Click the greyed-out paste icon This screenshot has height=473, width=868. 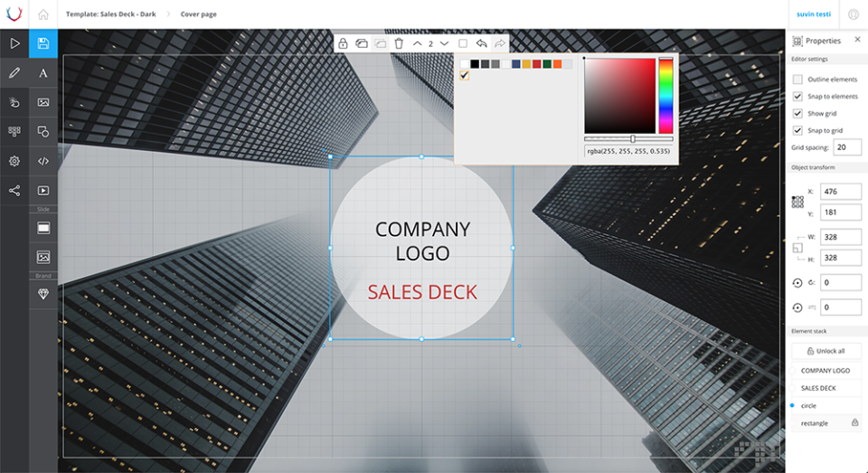pyautogui.click(x=381, y=43)
